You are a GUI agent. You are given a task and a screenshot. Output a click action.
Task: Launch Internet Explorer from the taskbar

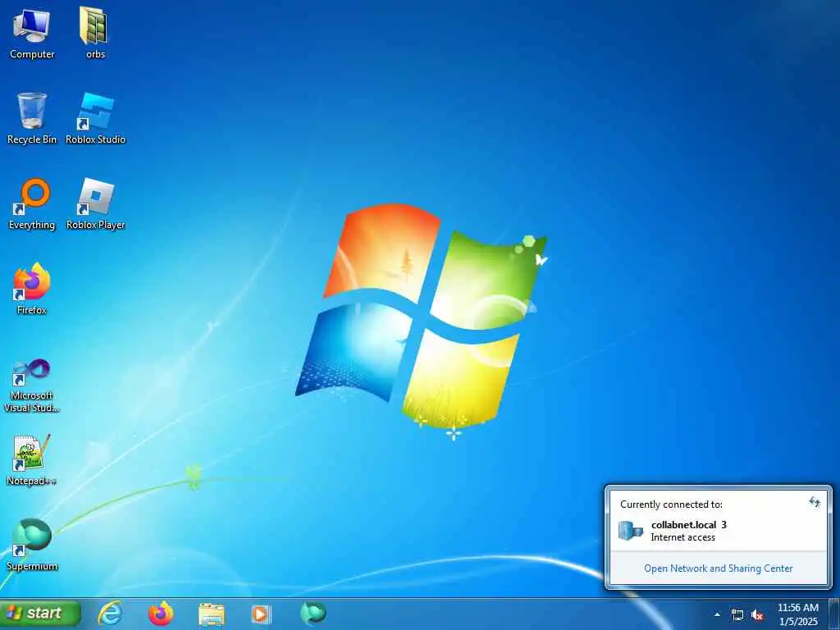tap(111, 614)
